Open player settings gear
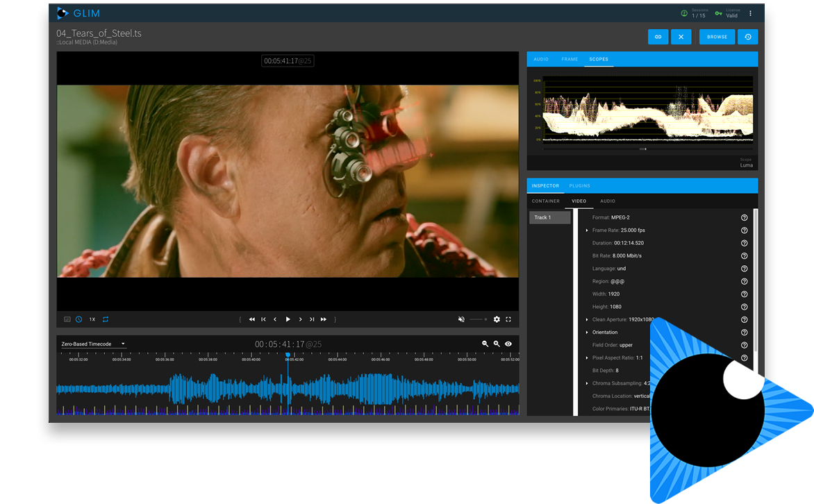 497,319
